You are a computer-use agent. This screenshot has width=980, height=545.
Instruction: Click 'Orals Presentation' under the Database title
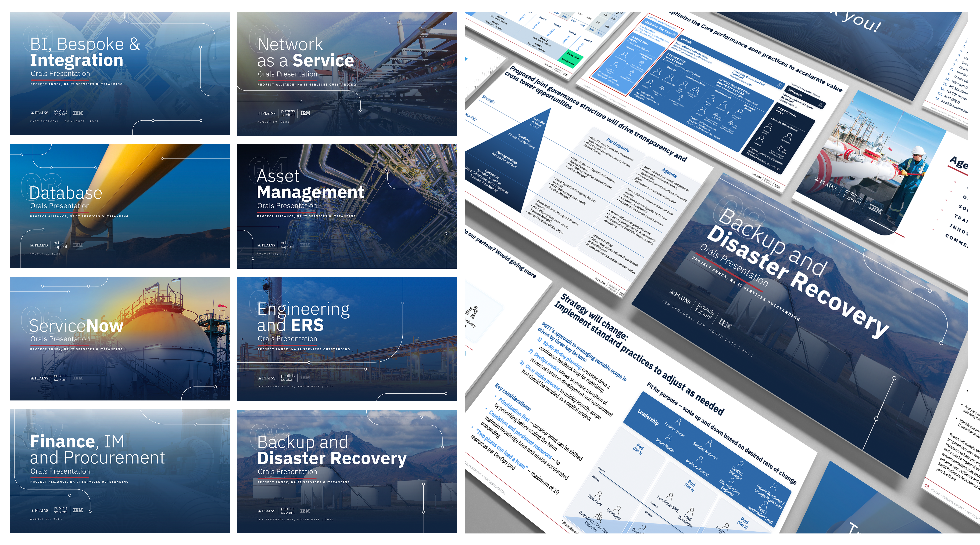(x=60, y=206)
